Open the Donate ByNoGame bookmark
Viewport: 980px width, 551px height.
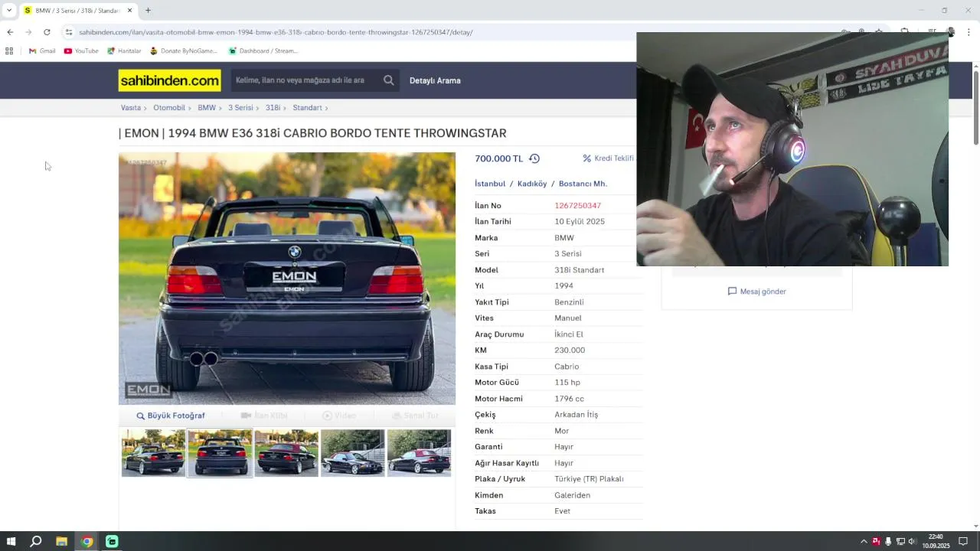pos(184,51)
